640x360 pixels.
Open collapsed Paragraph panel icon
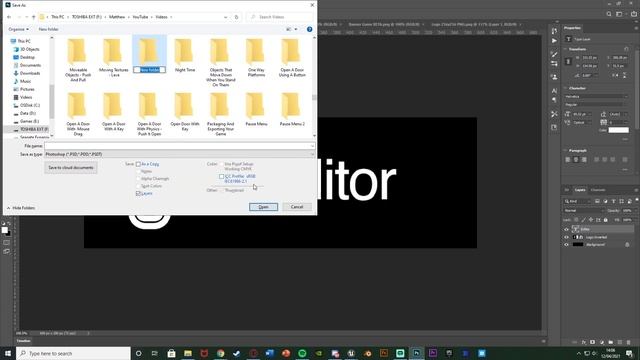click(x=554, y=100)
